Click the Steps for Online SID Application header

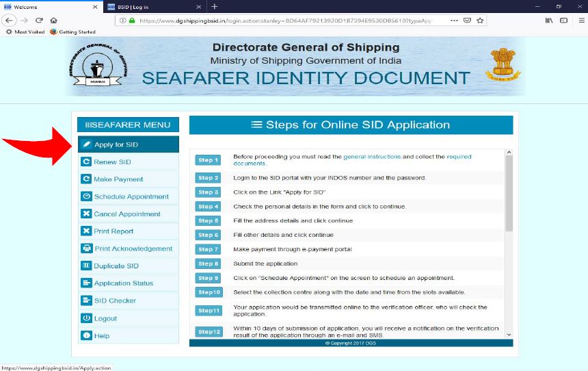click(x=351, y=125)
